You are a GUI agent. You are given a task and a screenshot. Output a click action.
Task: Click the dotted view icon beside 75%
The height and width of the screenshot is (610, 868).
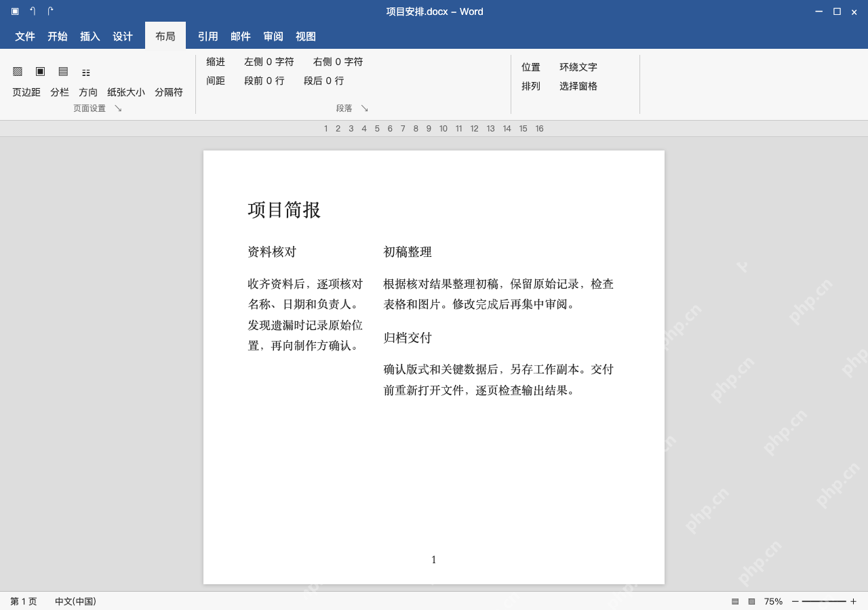752,601
